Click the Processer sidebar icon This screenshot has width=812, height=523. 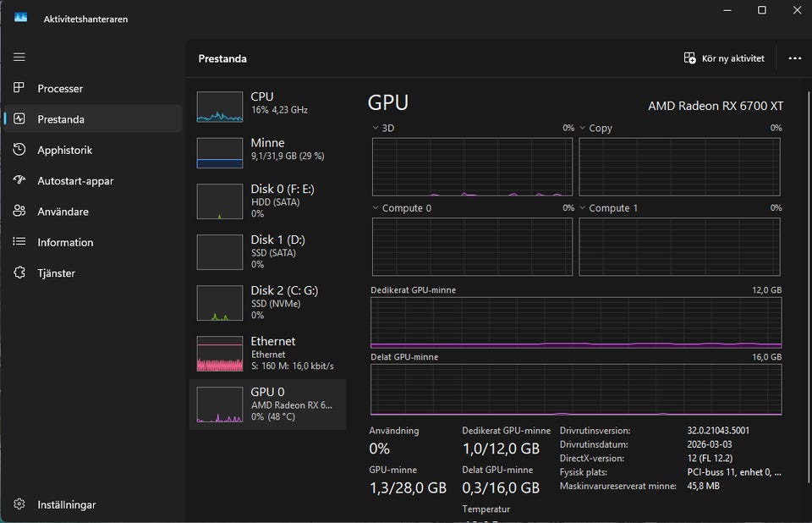[19, 88]
